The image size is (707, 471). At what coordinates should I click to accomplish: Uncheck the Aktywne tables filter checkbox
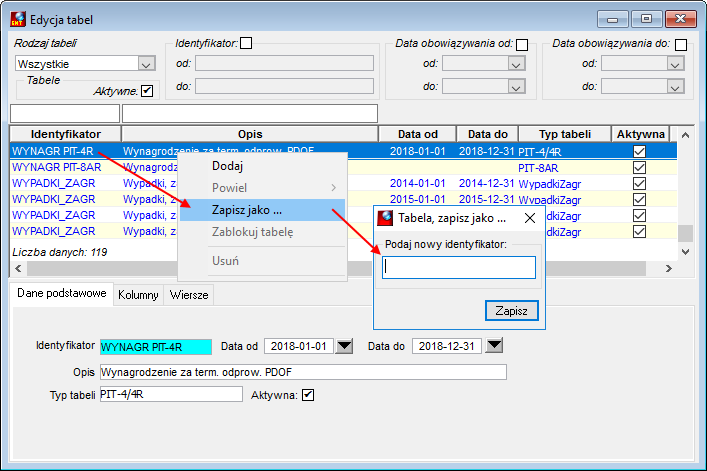click(x=147, y=91)
